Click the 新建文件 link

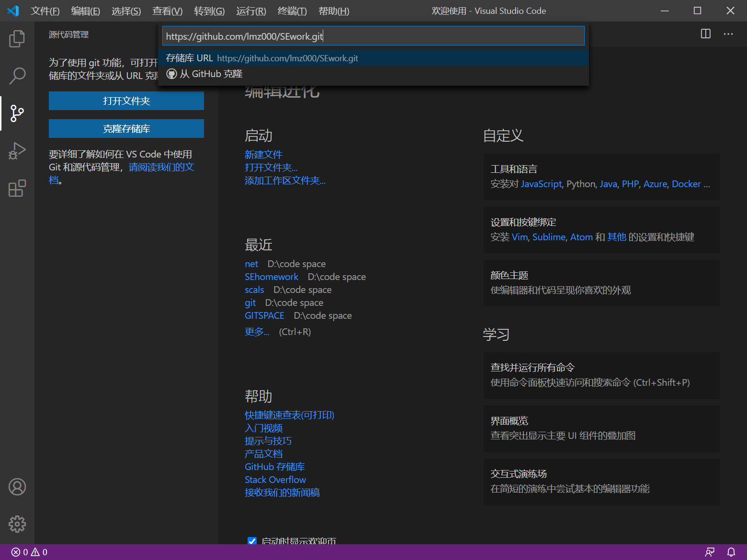(263, 155)
